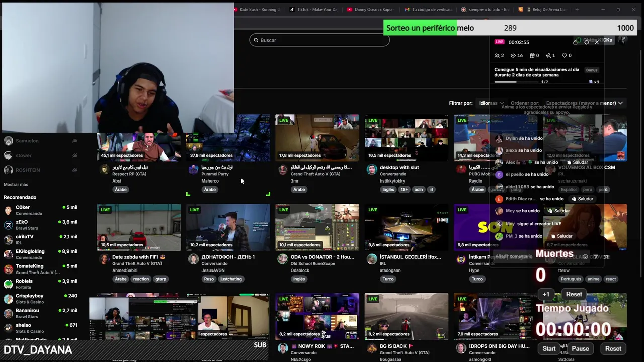Open the Date zebda with FIFI stream thumbnail
The image size is (644, 362).
[x=139, y=227]
